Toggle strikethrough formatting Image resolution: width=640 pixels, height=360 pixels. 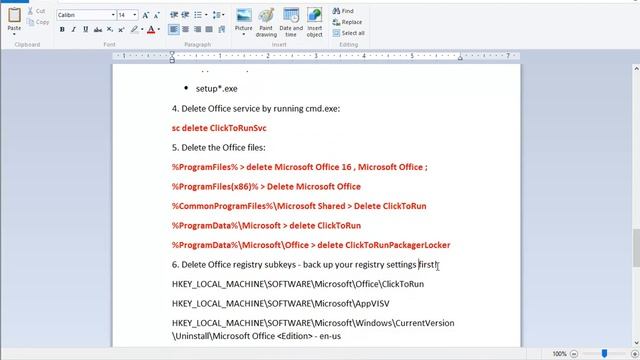(x=98, y=29)
